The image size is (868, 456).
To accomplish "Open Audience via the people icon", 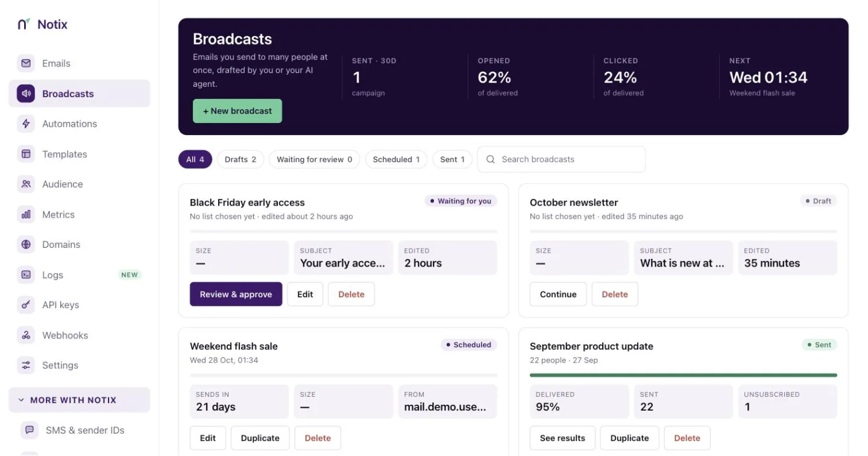I will [x=26, y=184].
